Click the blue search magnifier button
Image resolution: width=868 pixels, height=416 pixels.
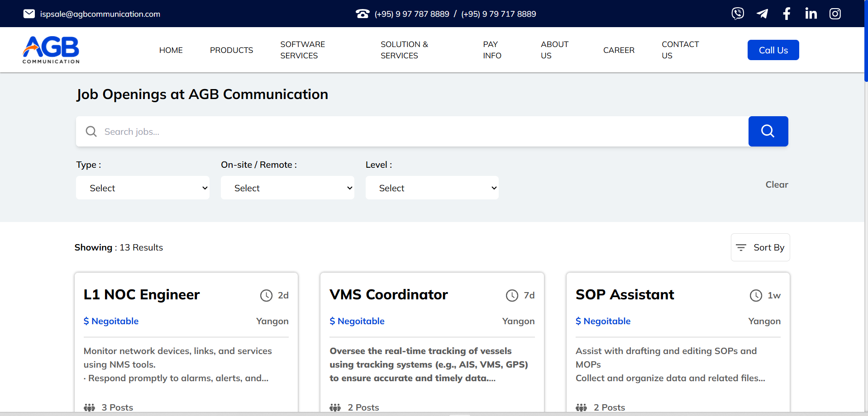tap(768, 131)
